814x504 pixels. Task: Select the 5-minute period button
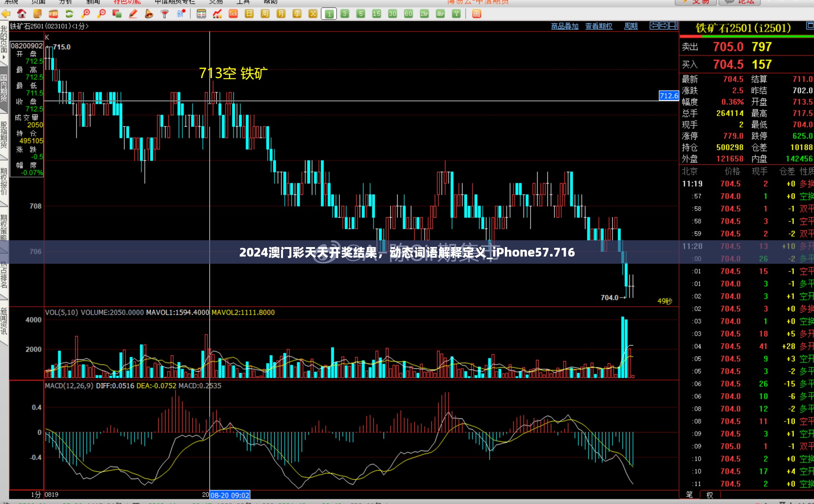(361, 14)
